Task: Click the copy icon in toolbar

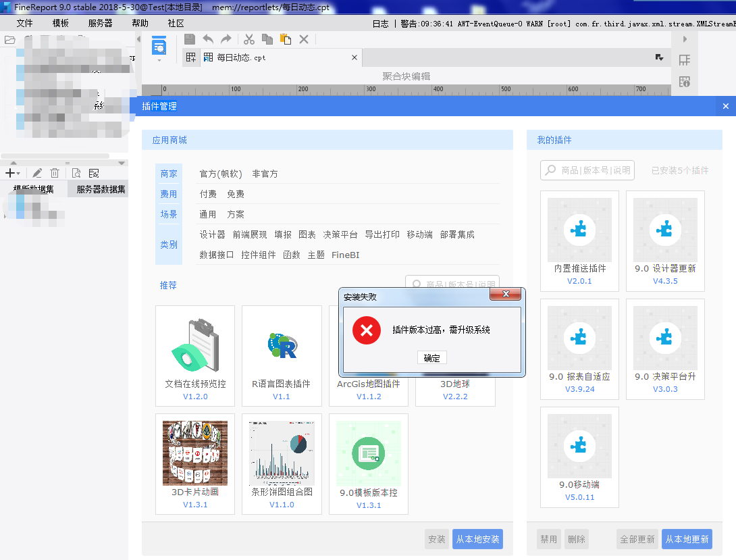Action: (267, 39)
